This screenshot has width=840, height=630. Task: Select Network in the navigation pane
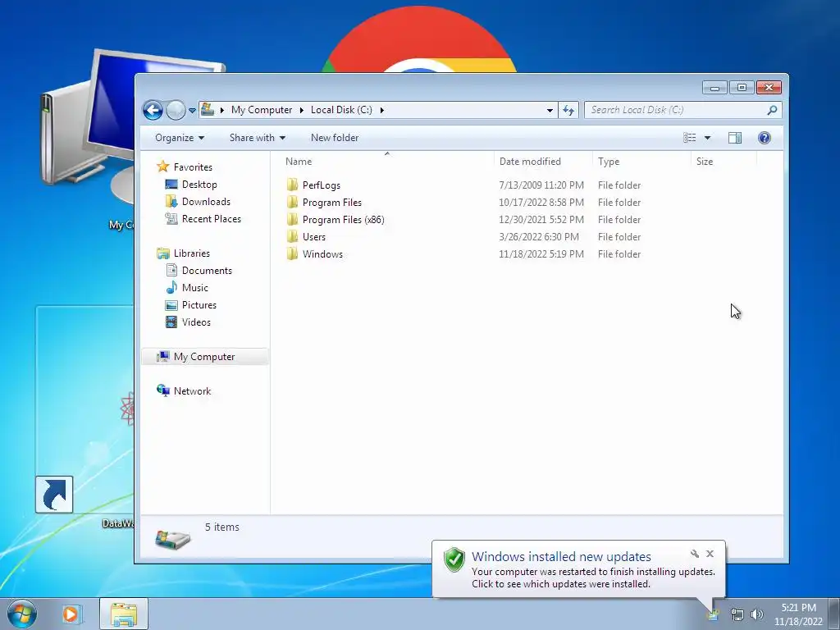[192, 391]
